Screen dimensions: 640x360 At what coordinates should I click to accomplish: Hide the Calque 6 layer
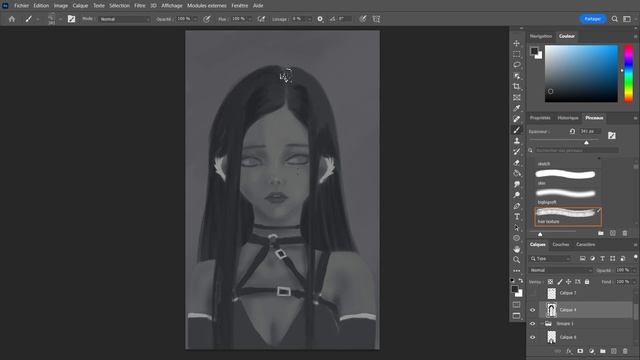click(x=533, y=337)
